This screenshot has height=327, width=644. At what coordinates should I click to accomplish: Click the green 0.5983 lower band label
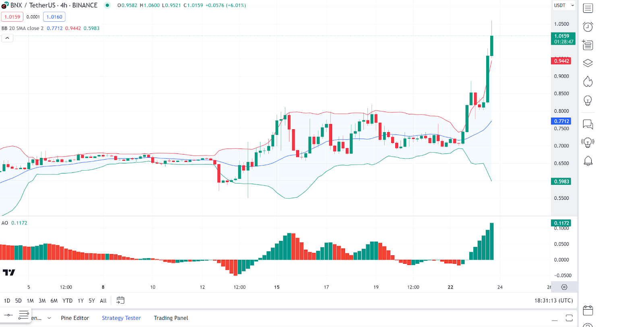(561, 182)
